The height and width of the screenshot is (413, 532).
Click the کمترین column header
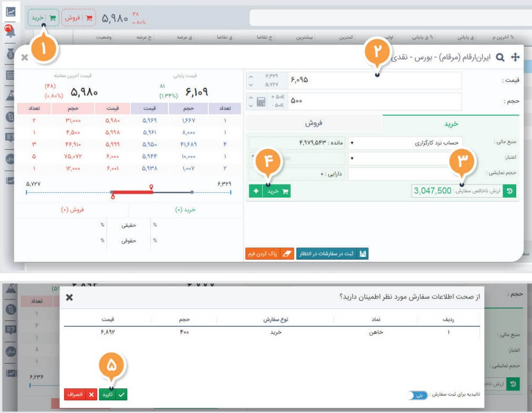click(x=346, y=37)
